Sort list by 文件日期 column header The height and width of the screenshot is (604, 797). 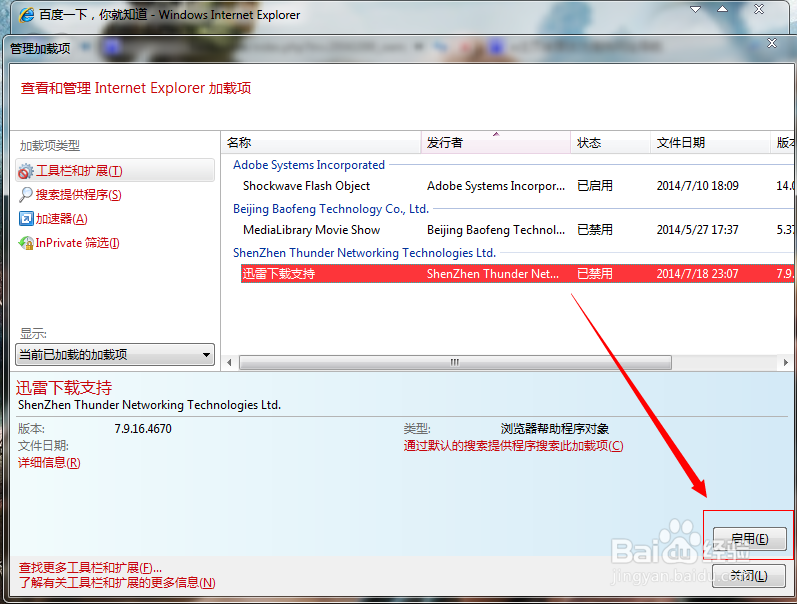[710, 142]
